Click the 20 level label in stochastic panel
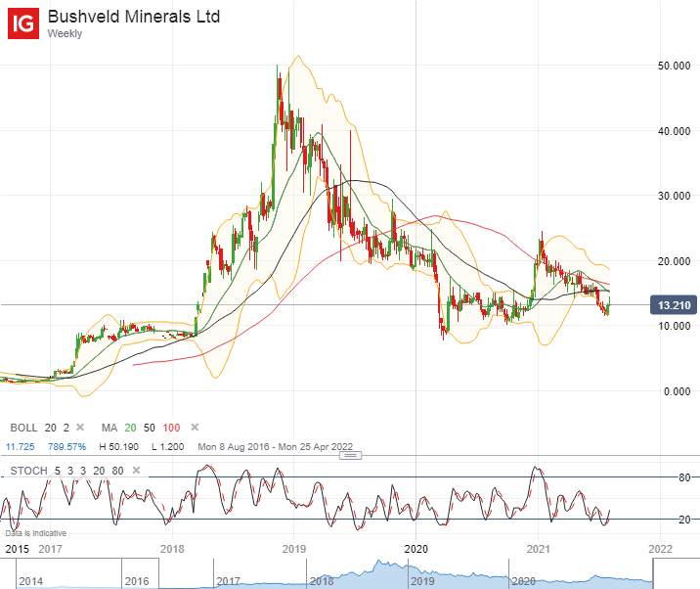 (684, 520)
